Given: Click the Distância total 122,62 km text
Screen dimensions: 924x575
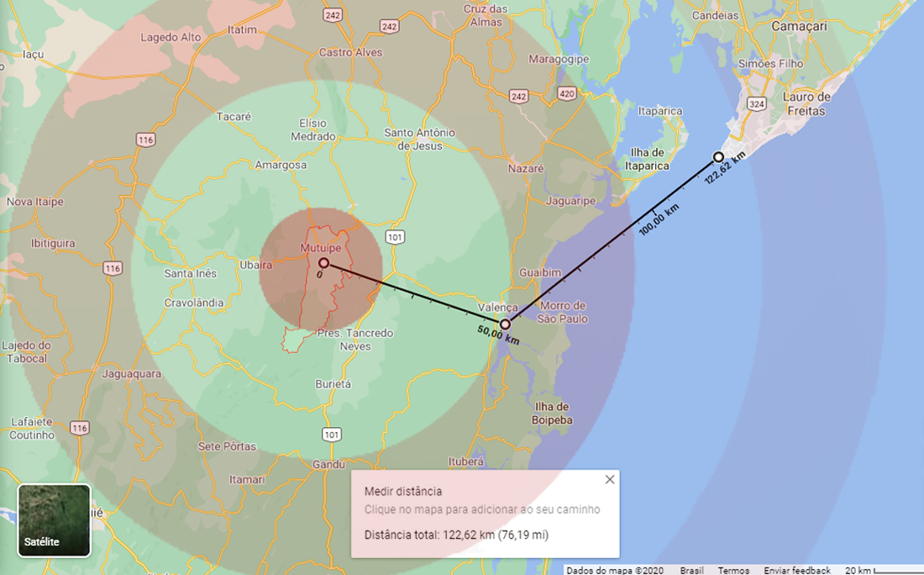Looking at the screenshot, I should pyautogui.click(x=456, y=535).
